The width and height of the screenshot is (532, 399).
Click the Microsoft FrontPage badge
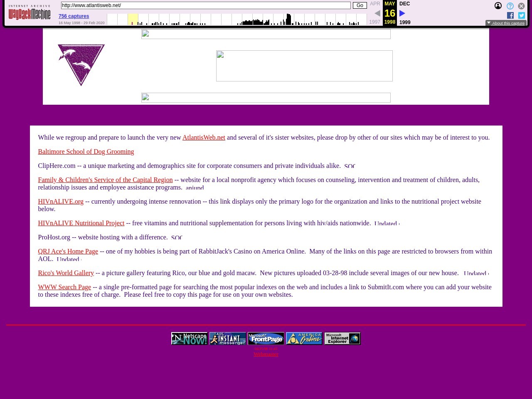266,339
